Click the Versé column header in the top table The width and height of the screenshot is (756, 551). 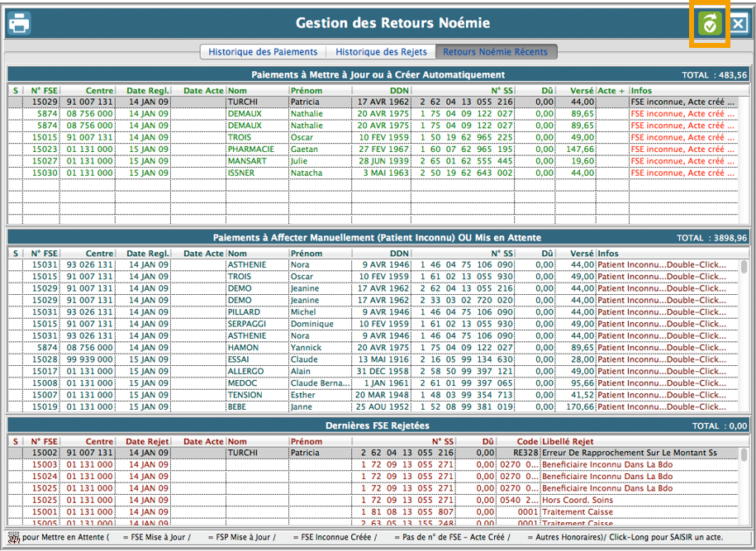[x=582, y=90]
